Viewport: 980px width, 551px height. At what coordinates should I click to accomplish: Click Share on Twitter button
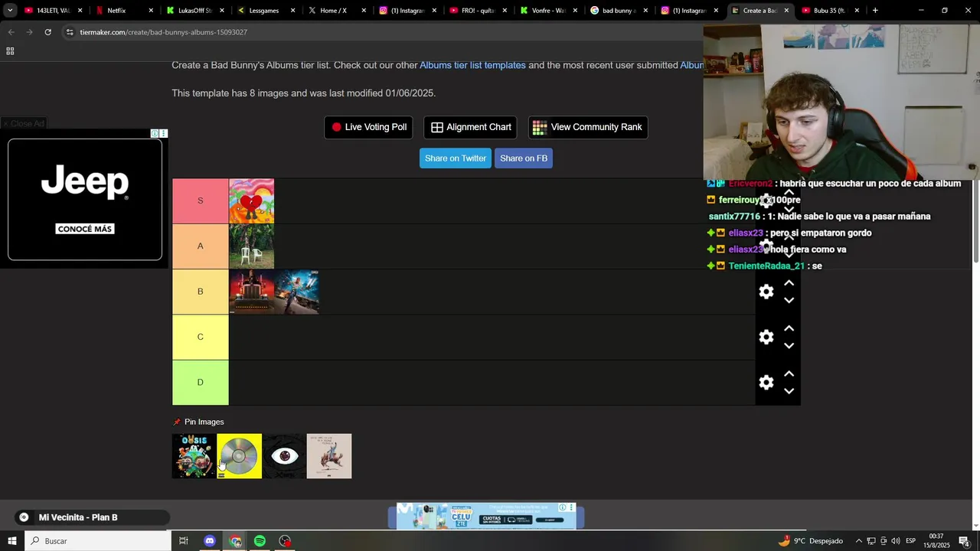[456, 158]
